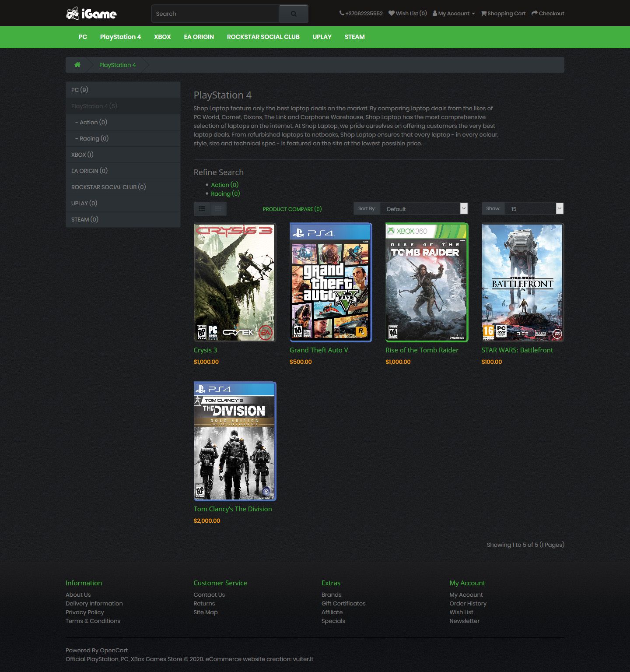This screenshot has width=630, height=672.
Task: Open the Show count dropdown
Action: tap(534, 209)
